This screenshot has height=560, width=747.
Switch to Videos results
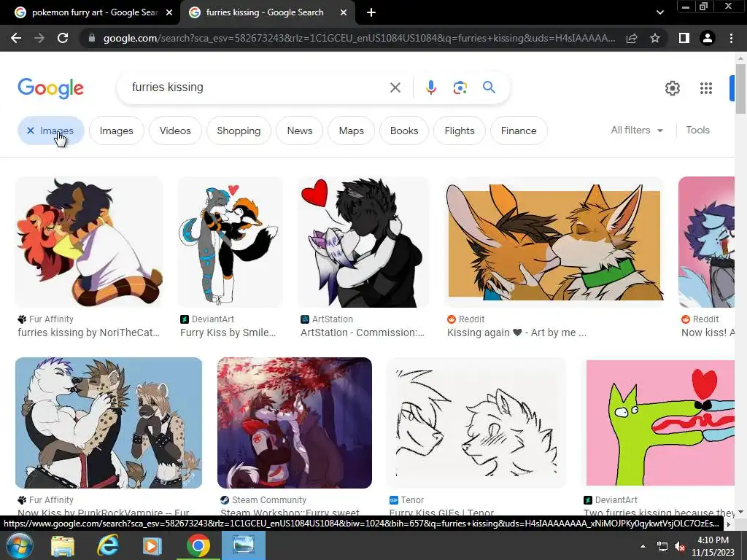175,131
